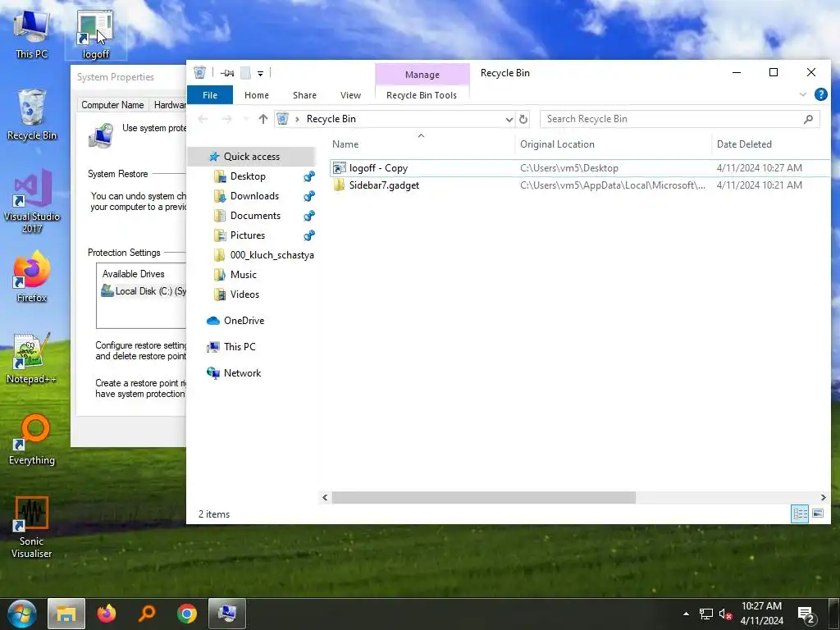This screenshot has width=840, height=630.
Task: Select the Everything desktop shortcut
Action: click(32, 440)
